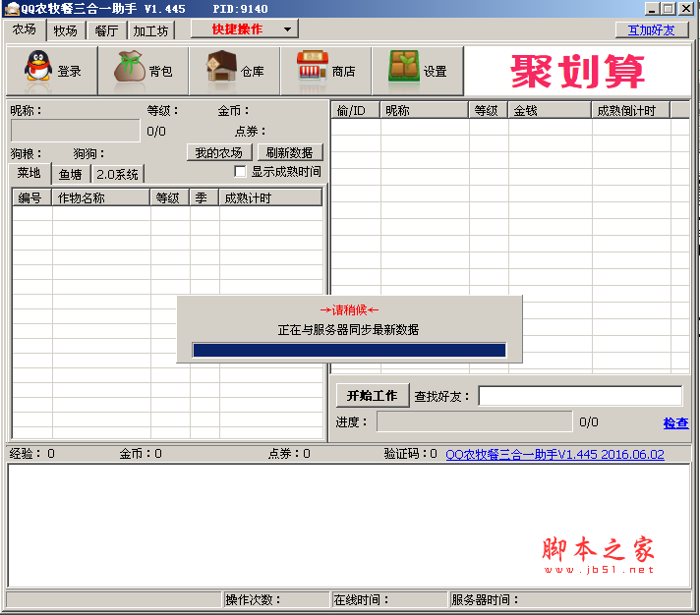Select the 鱼塘 sub-tab

click(x=70, y=175)
